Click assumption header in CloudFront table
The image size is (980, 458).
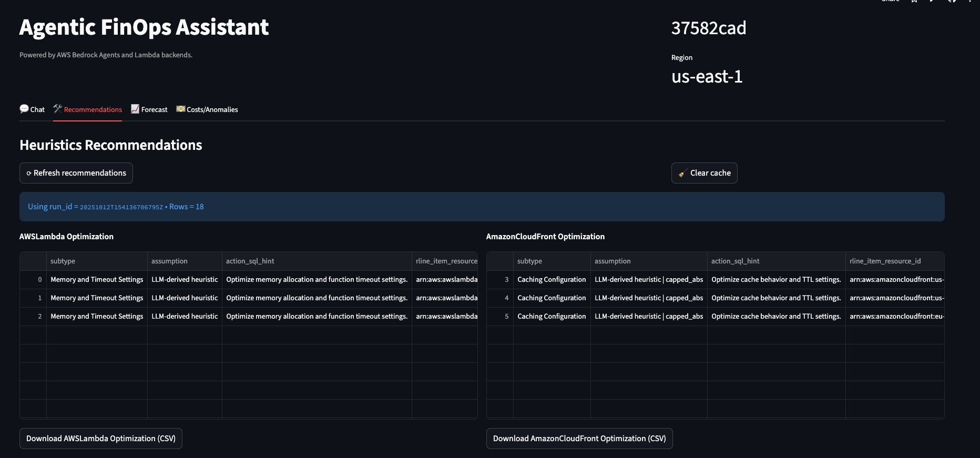point(649,261)
